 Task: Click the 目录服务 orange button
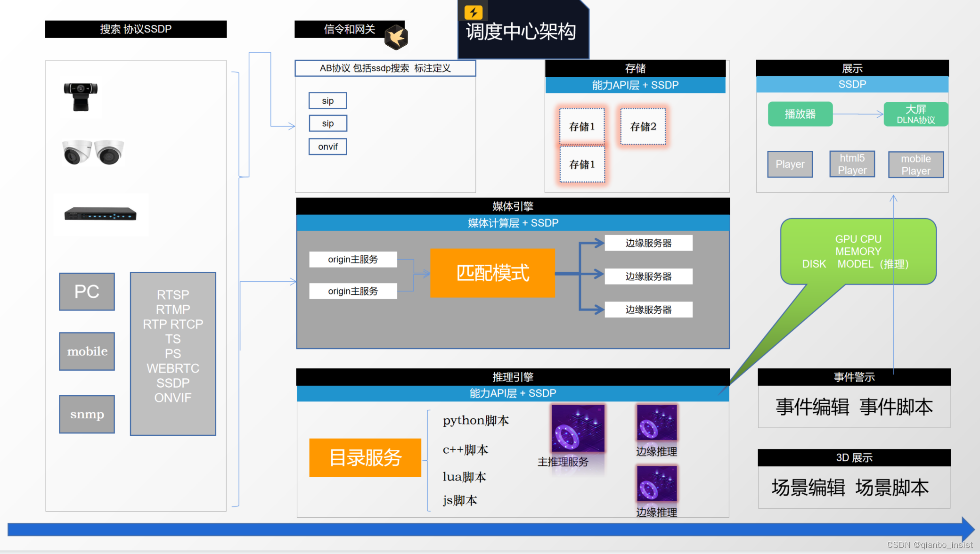tap(365, 457)
